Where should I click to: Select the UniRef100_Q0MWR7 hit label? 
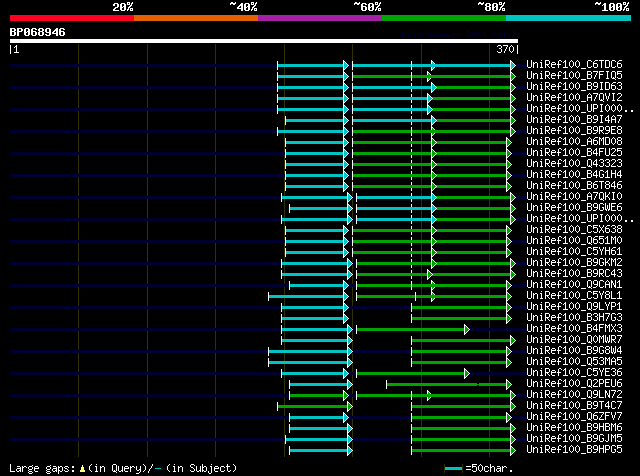tap(574, 340)
